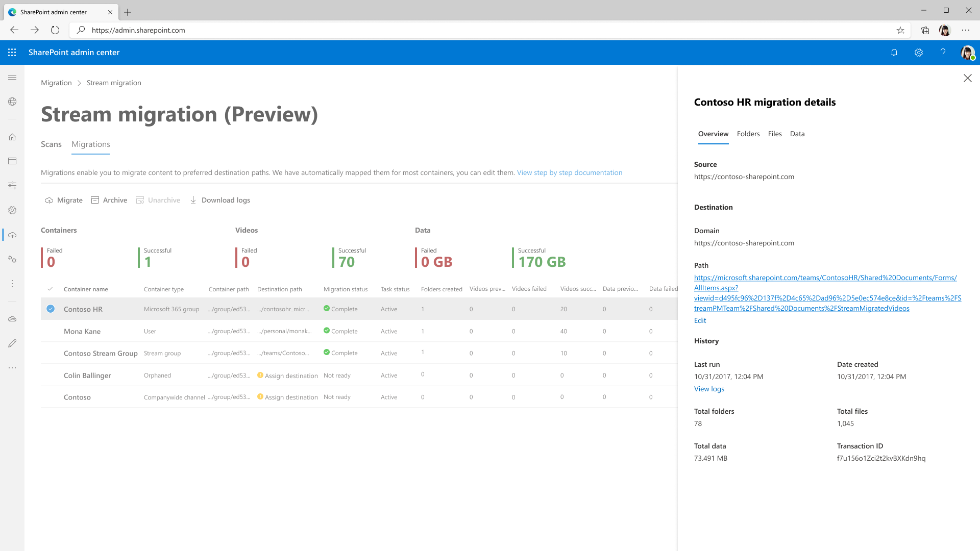Click the Download logs icon

[x=194, y=200]
